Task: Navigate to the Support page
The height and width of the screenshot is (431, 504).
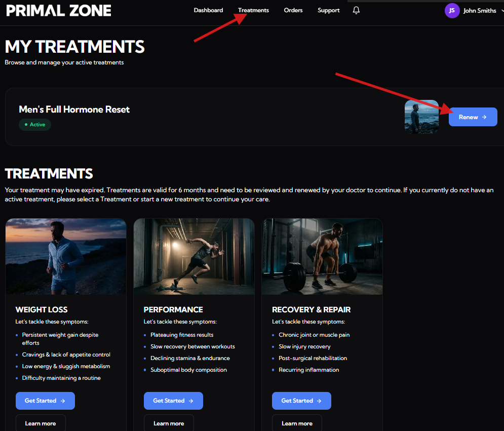Action: click(x=328, y=10)
